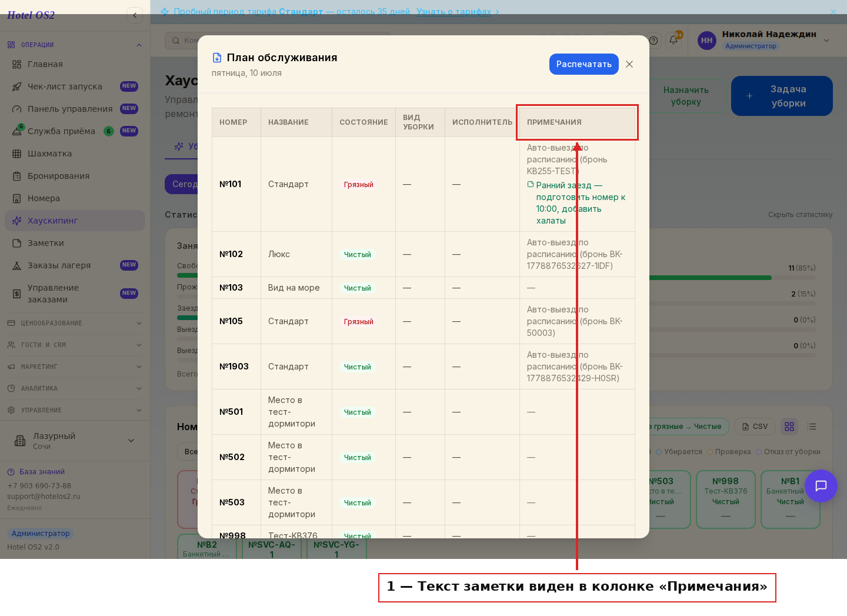
Task: Open the user profile menu chevron
Action: pos(826,40)
